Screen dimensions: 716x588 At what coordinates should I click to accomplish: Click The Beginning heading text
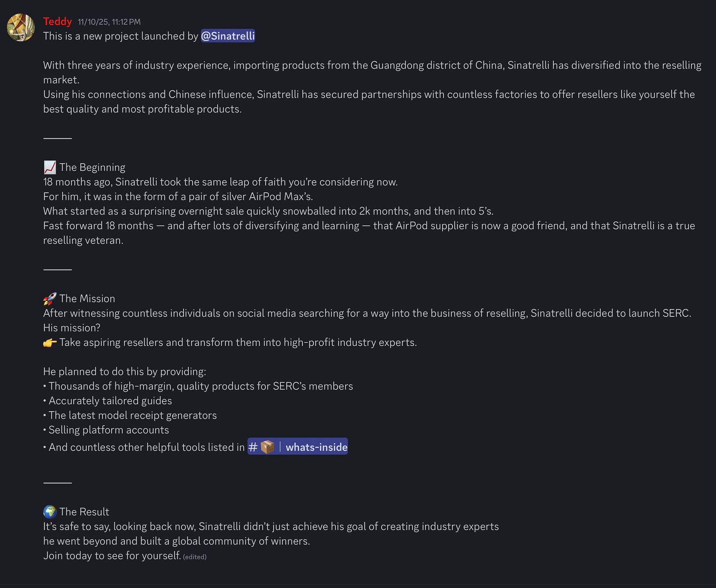click(x=92, y=167)
